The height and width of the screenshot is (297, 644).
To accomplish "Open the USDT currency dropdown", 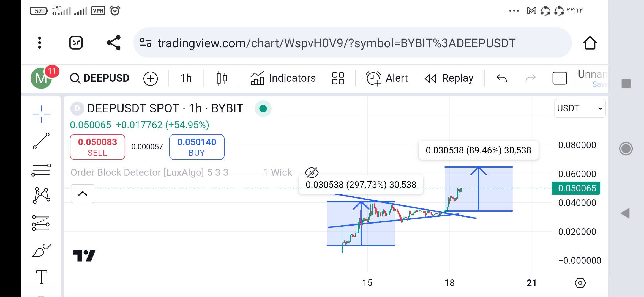I will [580, 108].
